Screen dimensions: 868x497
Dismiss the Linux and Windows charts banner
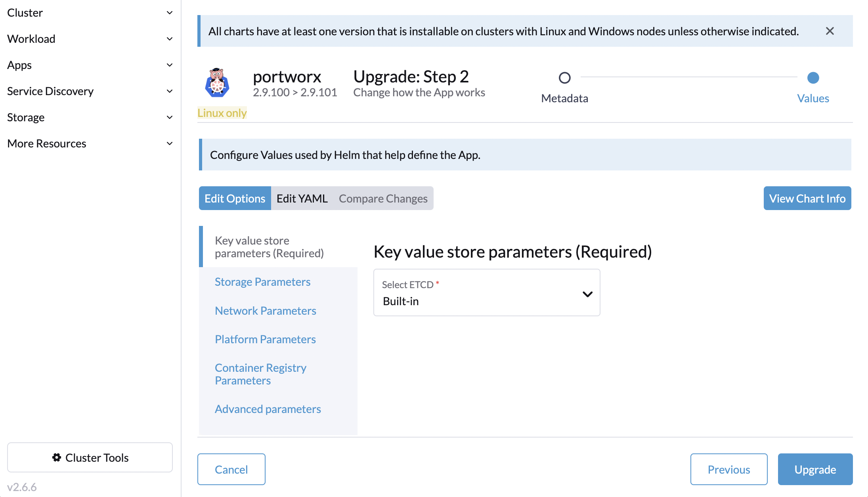pyautogui.click(x=830, y=31)
